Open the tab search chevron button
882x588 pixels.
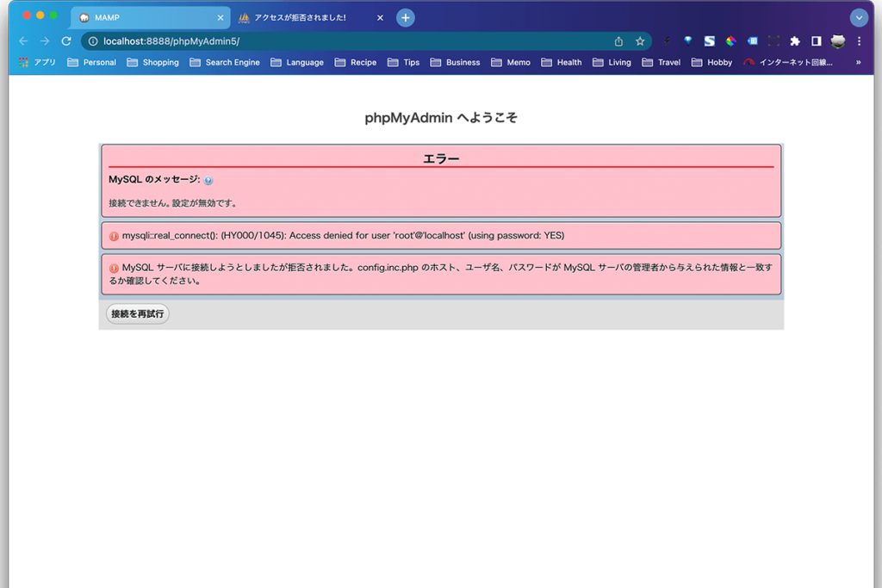point(859,17)
